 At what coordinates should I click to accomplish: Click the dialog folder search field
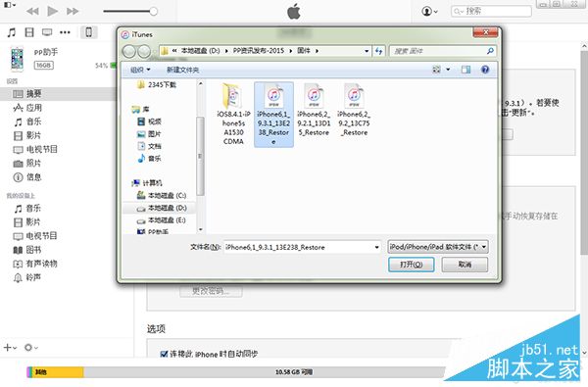pyautogui.click(x=443, y=51)
